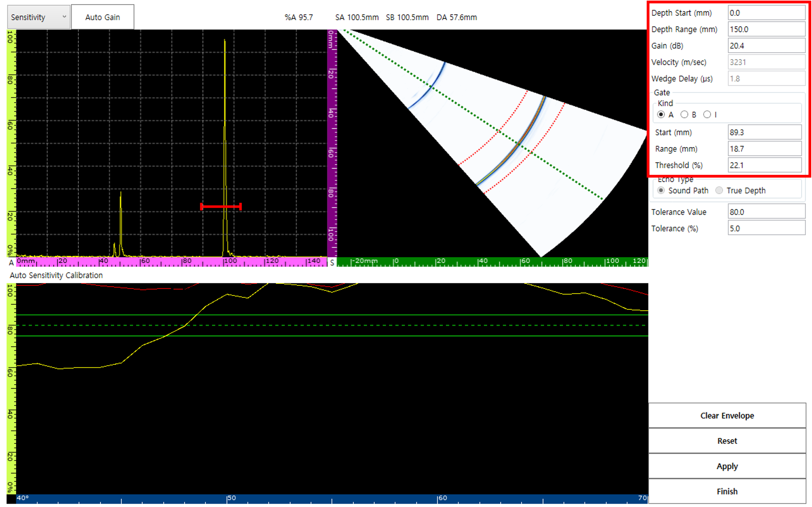This screenshot has width=812, height=507.
Task: Click the DA 57.6mm reading
Action: [456, 17]
